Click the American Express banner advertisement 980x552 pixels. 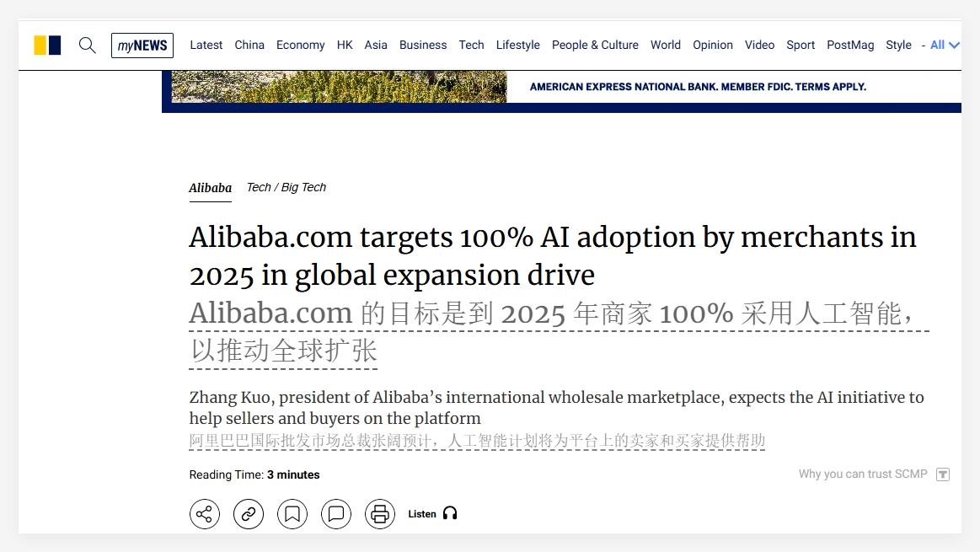pos(561,88)
